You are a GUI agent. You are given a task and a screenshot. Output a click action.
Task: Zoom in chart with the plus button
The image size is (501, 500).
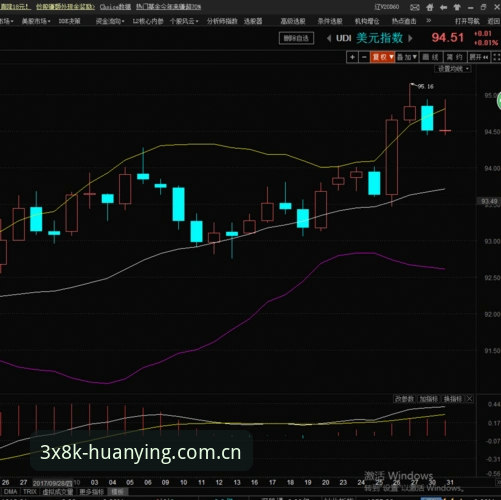click(352, 57)
